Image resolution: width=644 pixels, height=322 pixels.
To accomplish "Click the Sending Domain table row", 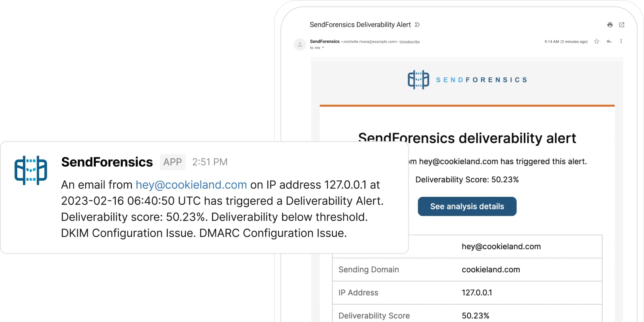I will click(467, 270).
